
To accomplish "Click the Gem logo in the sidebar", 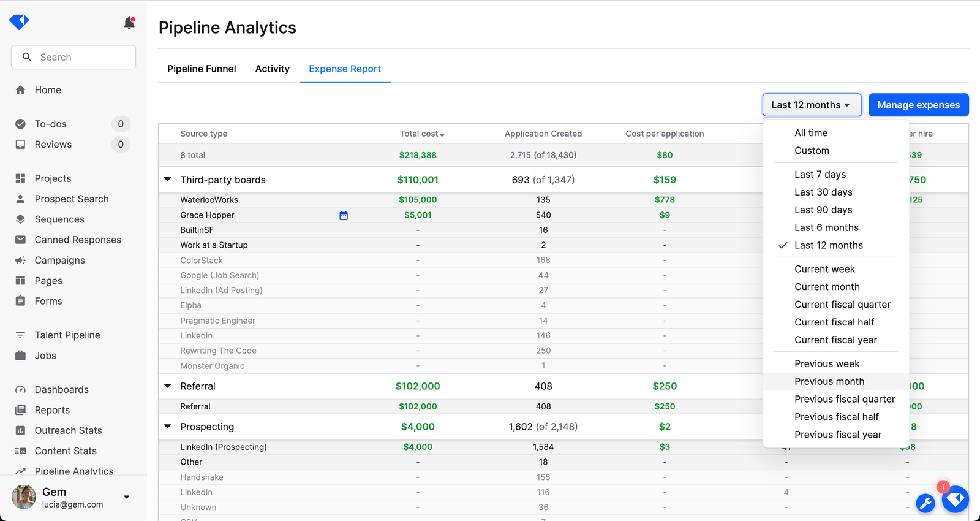I will pos(19,22).
